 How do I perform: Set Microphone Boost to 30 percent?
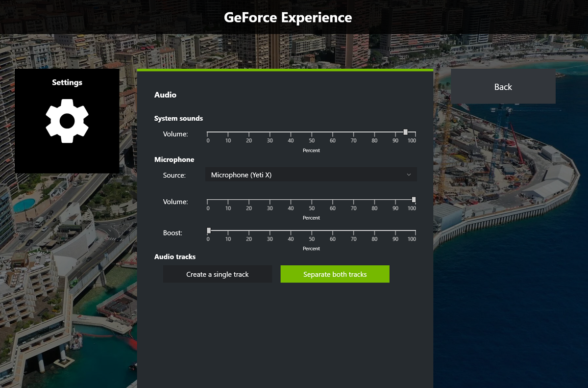pos(270,231)
